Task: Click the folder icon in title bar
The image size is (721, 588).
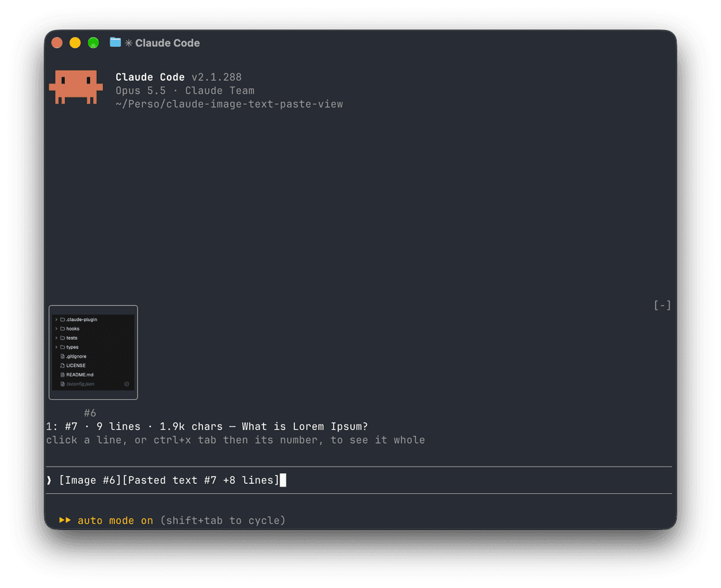Action: 115,42
